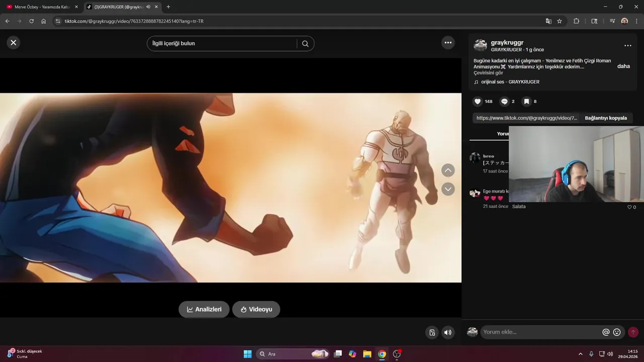This screenshot has width=644, height=362.
Task: Like the video with the heart icon
Action: (478, 102)
